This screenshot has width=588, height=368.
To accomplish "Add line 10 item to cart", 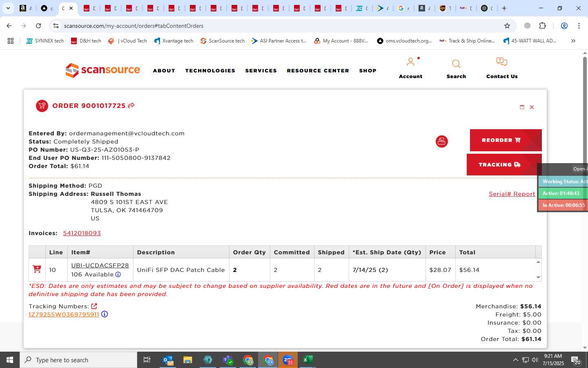I will click(37, 269).
